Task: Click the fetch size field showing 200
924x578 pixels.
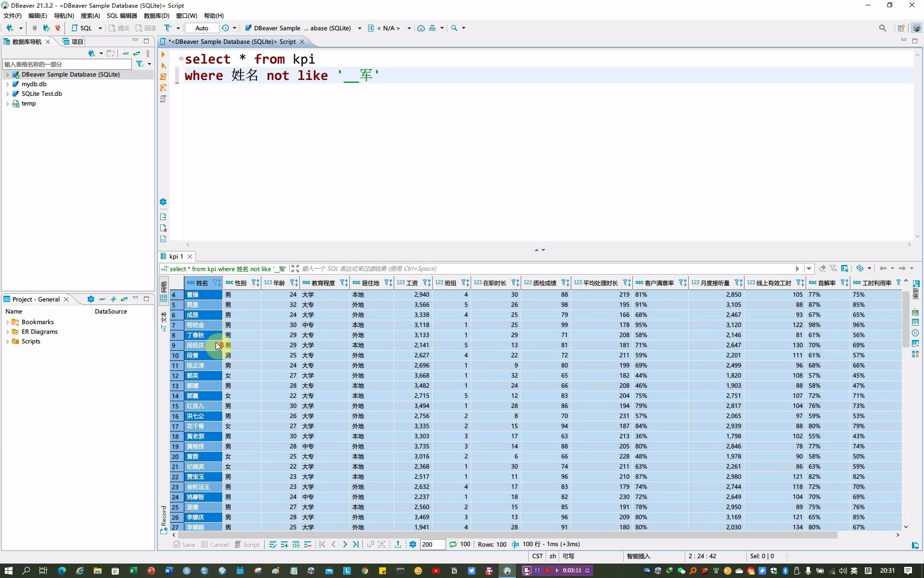Action: [432, 544]
